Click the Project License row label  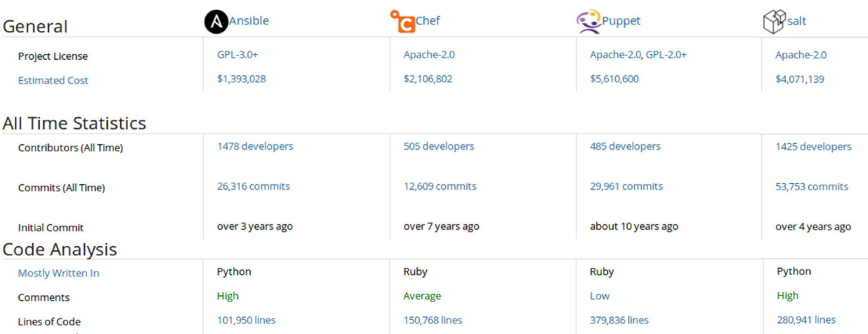point(53,56)
